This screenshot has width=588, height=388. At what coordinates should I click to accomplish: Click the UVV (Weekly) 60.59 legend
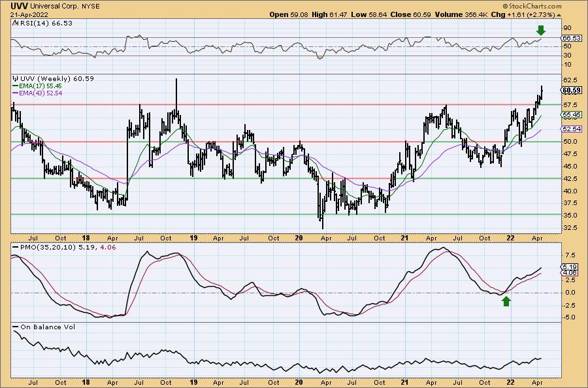(x=57, y=79)
